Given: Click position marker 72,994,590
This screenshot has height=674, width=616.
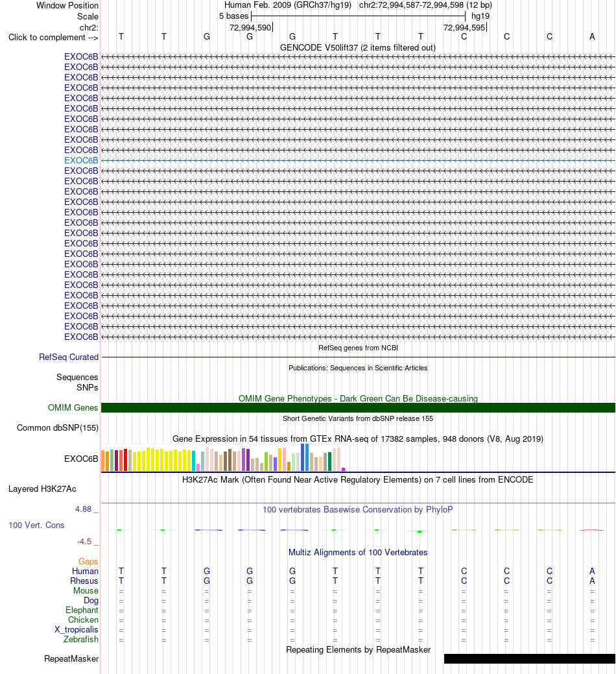Looking at the screenshot, I should [x=250, y=27].
